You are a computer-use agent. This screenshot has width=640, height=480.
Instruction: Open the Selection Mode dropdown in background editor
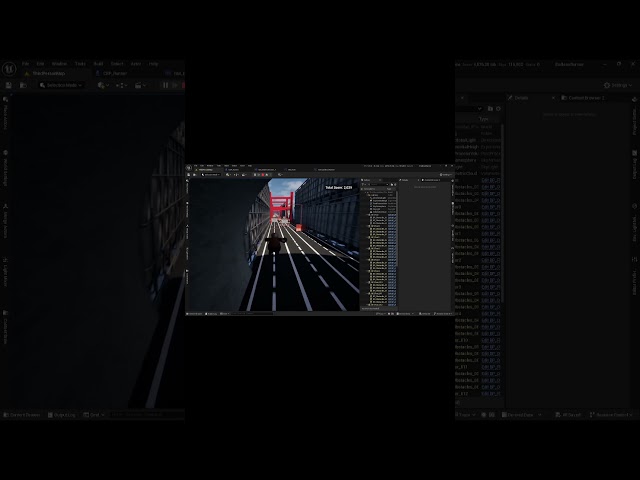coord(61,85)
